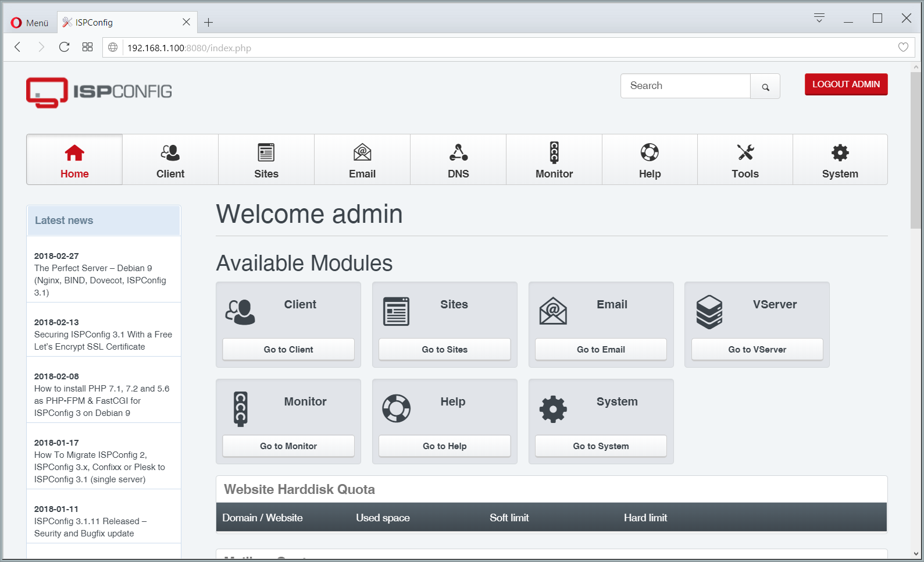This screenshot has width=924, height=562.
Task: Click the search magnifier button
Action: point(765,86)
